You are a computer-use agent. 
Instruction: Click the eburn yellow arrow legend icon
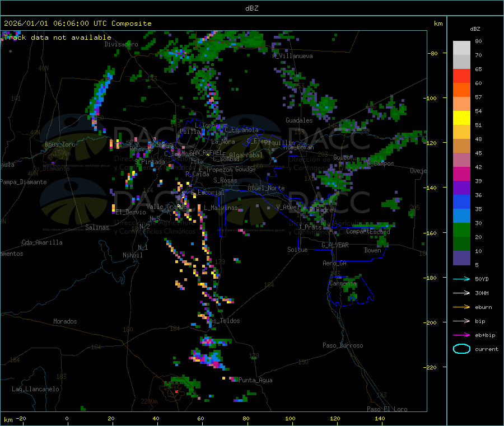coord(461,307)
